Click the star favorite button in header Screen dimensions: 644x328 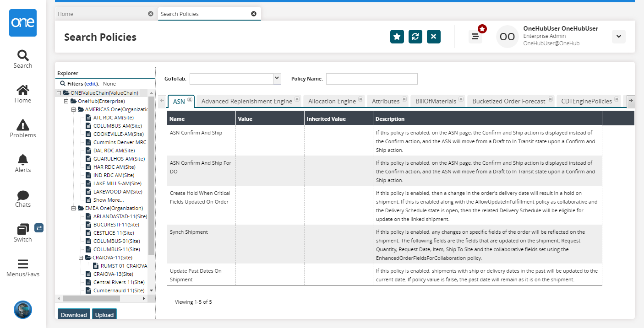tap(397, 37)
